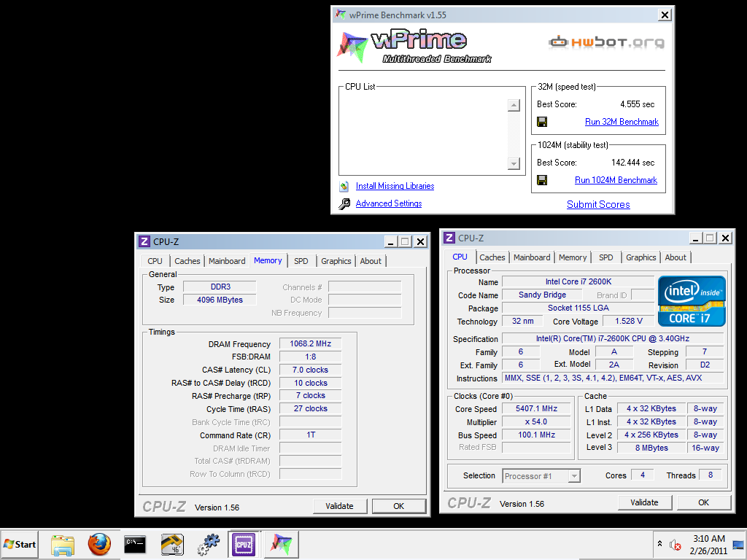Click the CAS# Latency value 7.0 clocks

click(x=311, y=370)
